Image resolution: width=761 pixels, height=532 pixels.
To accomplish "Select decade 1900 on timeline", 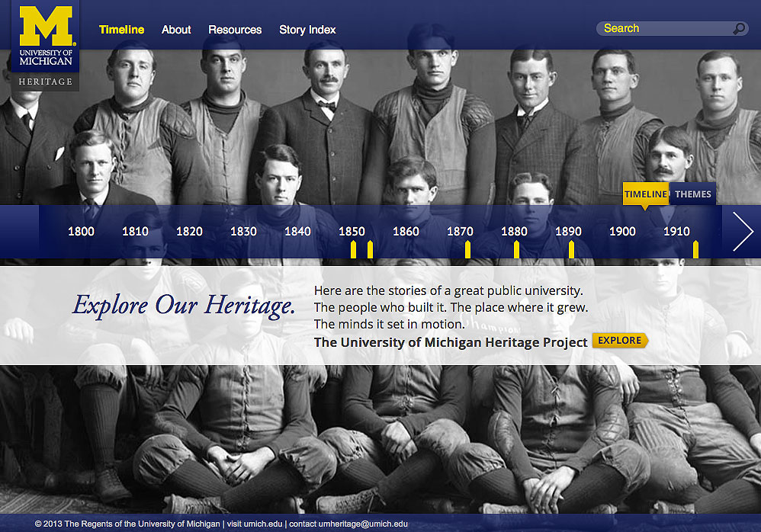I will (x=622, y=232).
